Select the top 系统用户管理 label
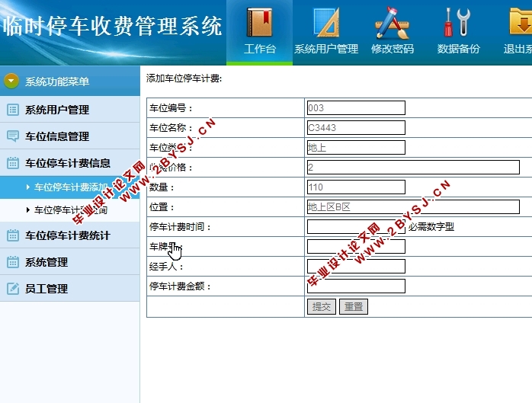The height and width of the screenshot is (403, 532). tap(326, 49)
